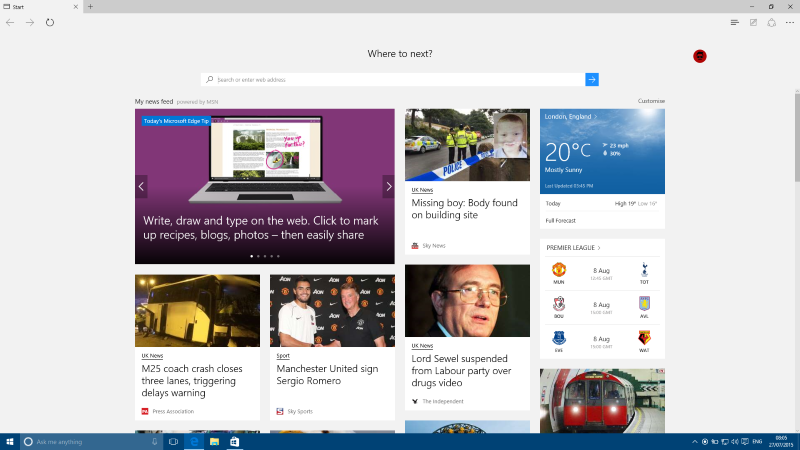Open File Explorer from the taskbar
This screenshot has height=450, width=800.
[214, 442]
